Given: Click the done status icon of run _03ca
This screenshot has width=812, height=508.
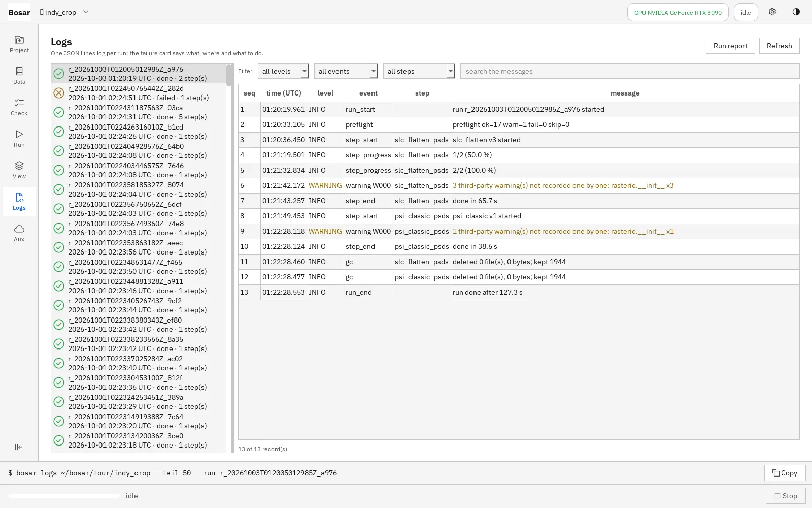Looking at the screenshot, I should click(59, 112).
